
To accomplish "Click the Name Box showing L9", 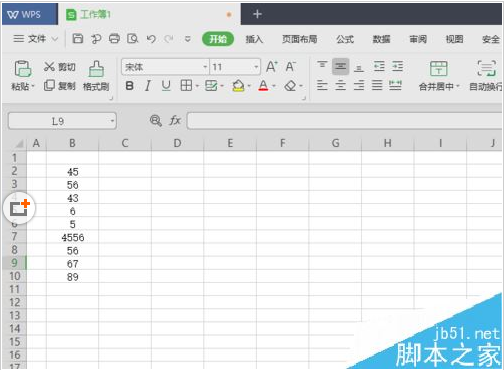I will (62, 121).
